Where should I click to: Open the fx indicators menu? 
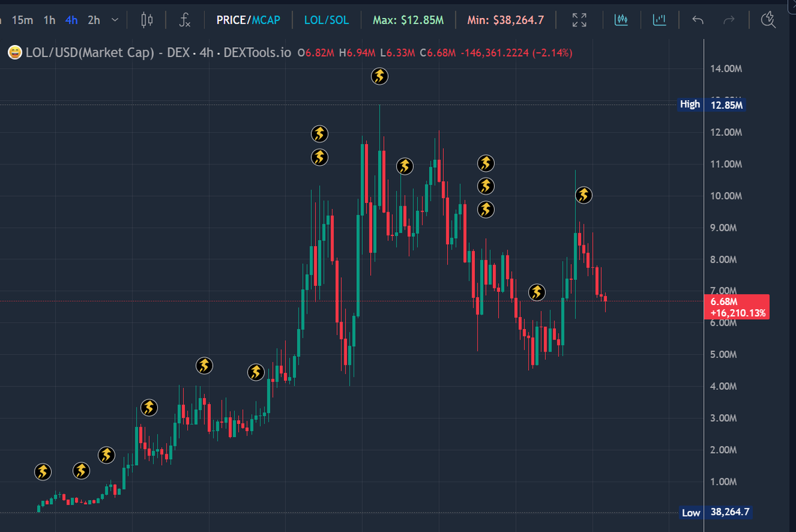coord(185,20)
